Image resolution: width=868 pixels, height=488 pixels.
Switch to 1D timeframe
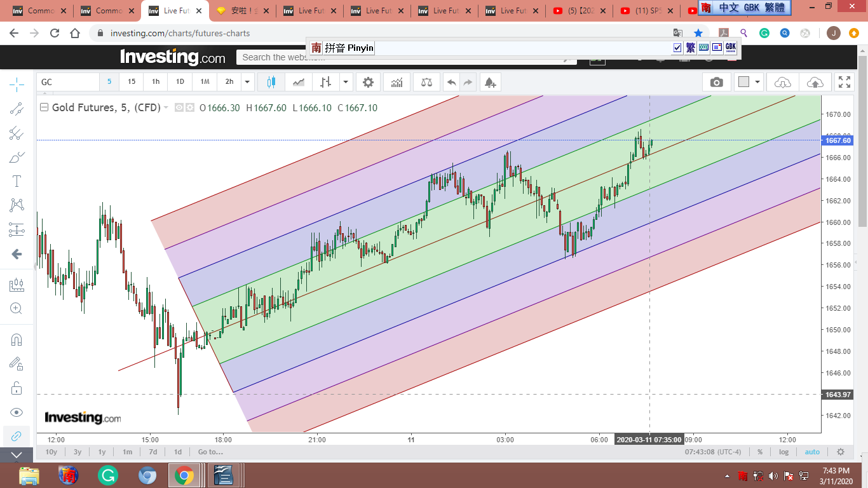180,82
